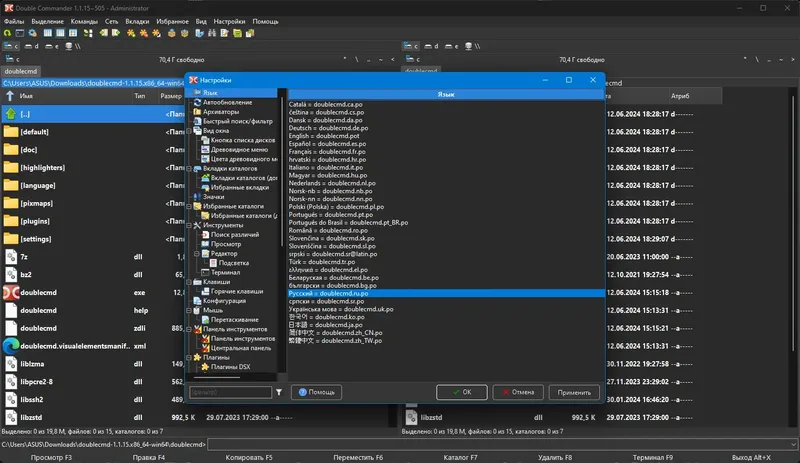Click the filter funnel icon in Настройки dialog

click(279, 392)
